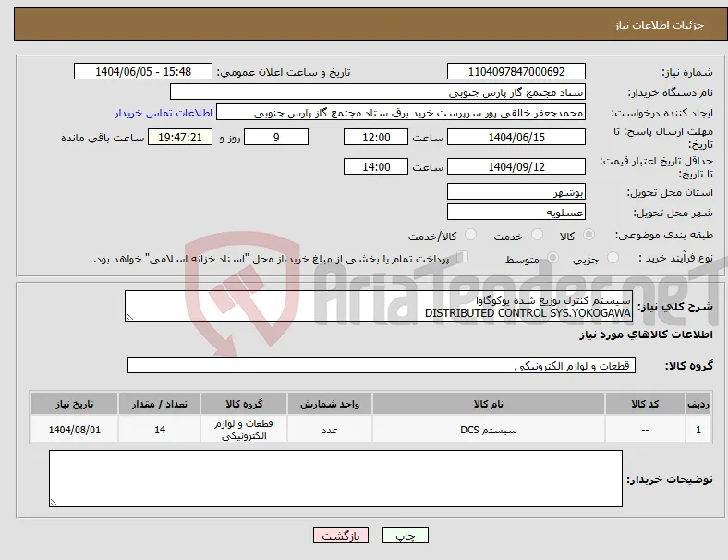Viewport: 728px width, 560px height.
Task: Click the buyer notes text area
Action: tap(335, 479)
